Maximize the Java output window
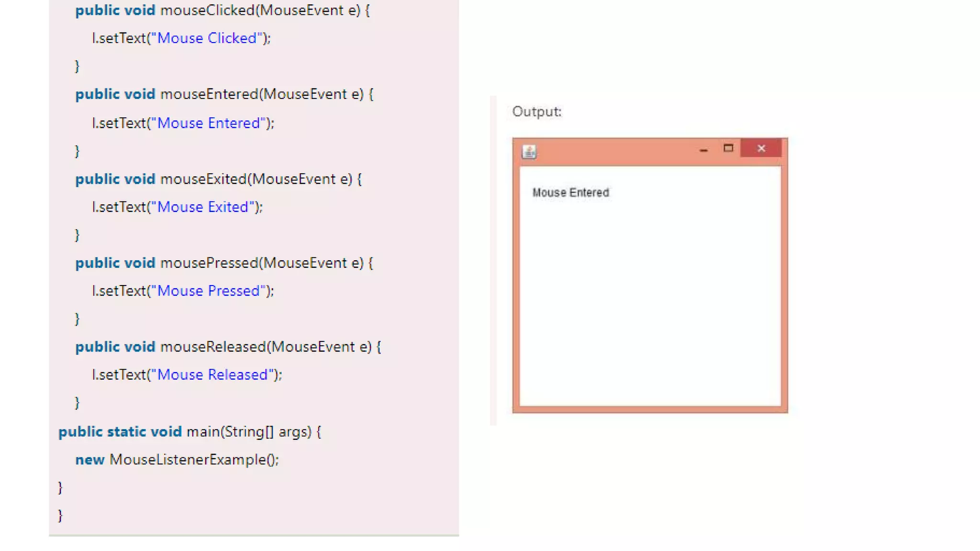The height and width of the screenshot is (551, 980). pos(728,148)
